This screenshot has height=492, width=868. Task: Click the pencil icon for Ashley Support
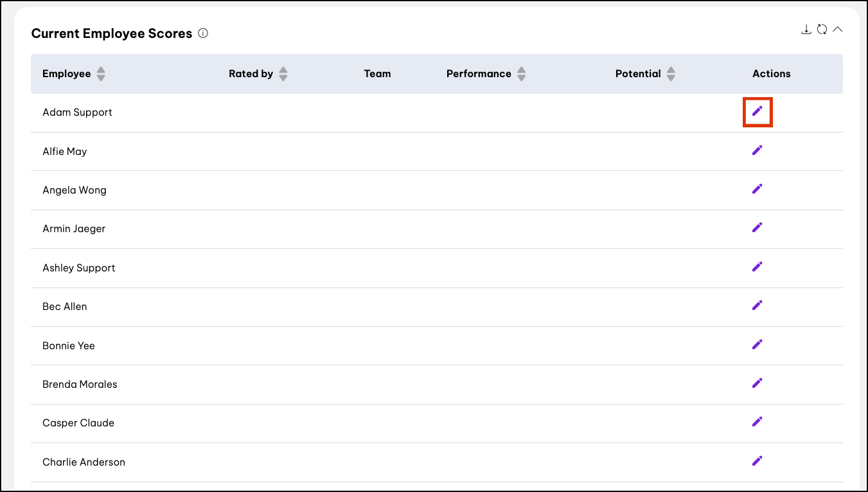(x=757, y=267)
